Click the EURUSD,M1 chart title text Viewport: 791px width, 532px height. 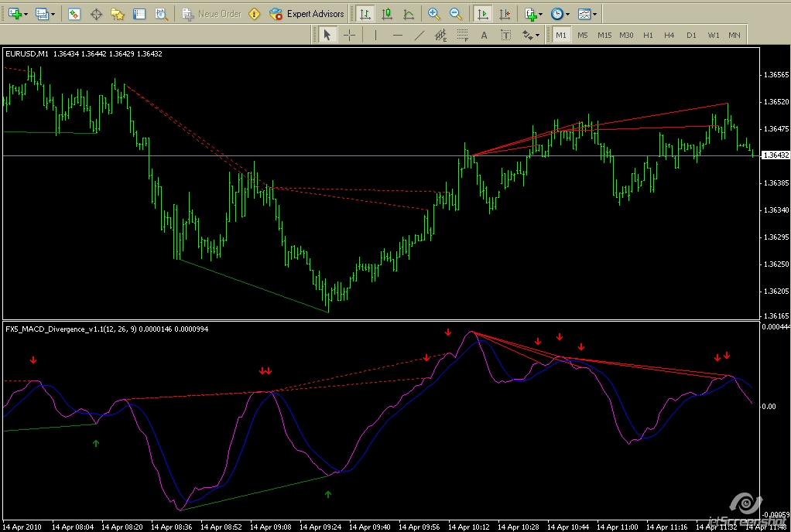[x=27, y=53]
